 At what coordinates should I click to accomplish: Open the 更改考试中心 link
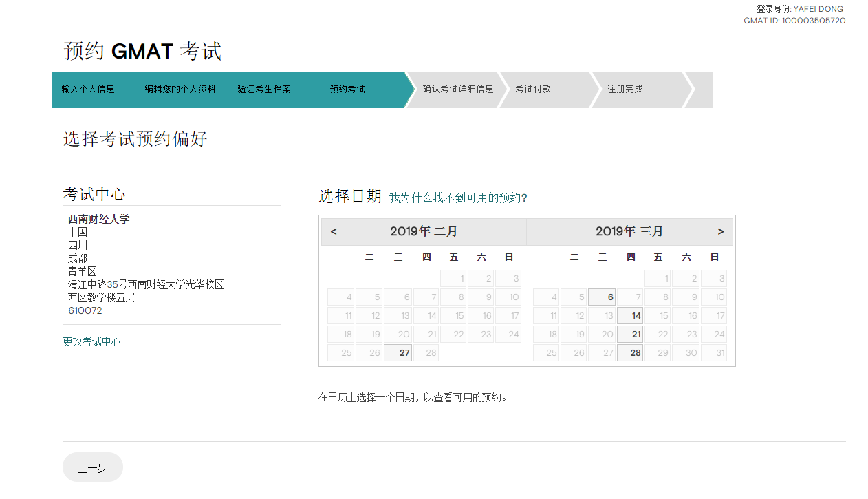coord(91,341)
